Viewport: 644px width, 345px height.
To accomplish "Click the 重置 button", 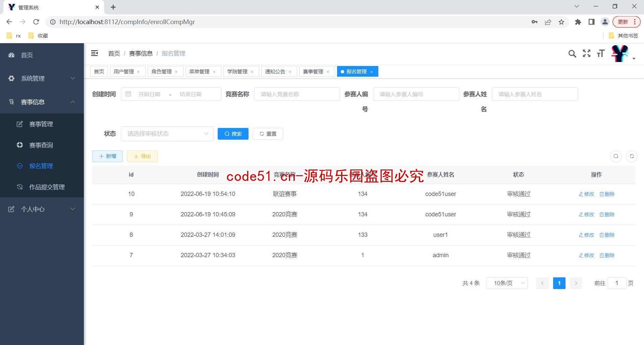I will point(268,134).
